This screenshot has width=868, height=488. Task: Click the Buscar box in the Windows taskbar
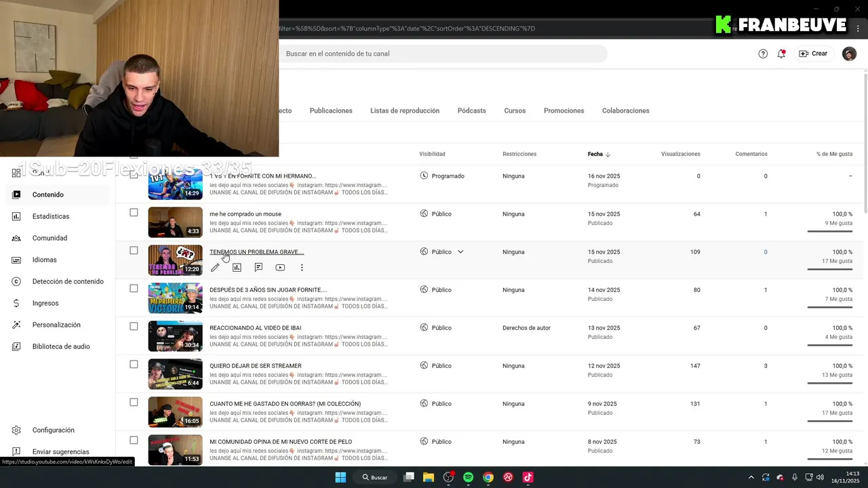point(375,477)
